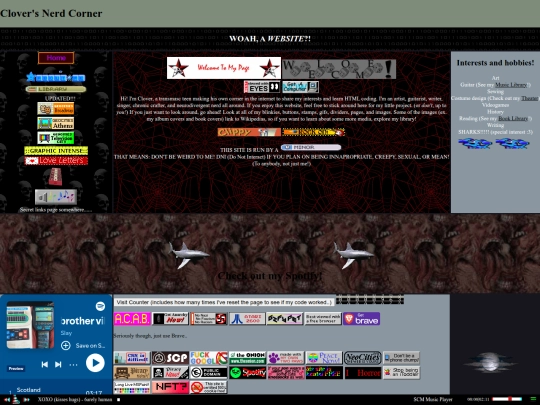Viewport: 540px width, 405px height.
Task: Open the LIBRARY blinkie link
Action: (x=55, y=89)
